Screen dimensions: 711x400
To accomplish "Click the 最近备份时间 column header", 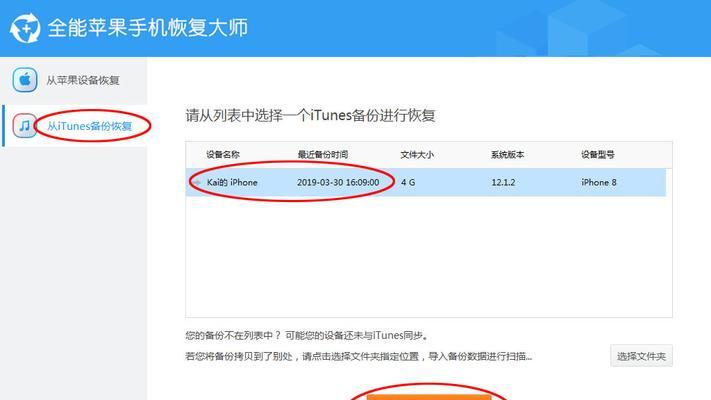I will [x=322, y=155].
